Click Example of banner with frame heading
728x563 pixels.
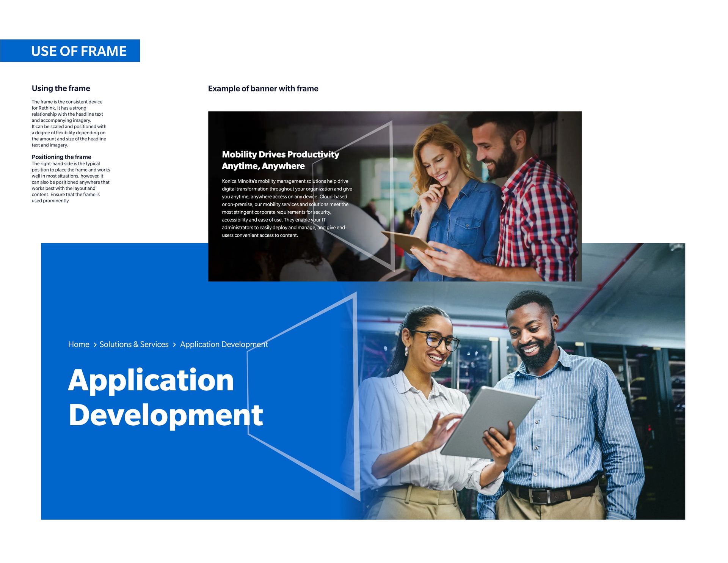[263, 89]
